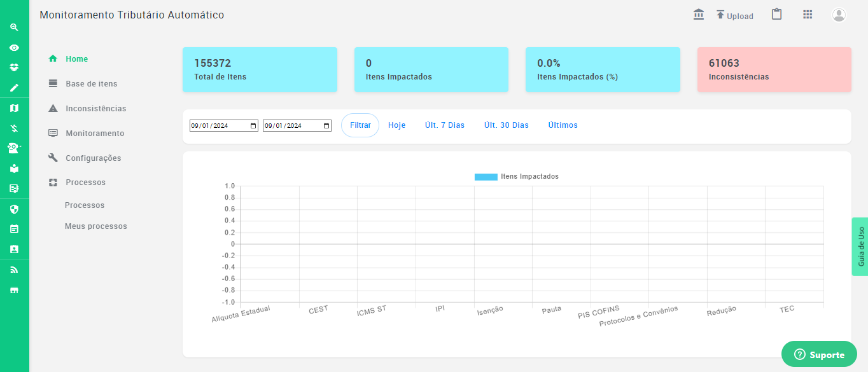Click the Upload button in header
Image resolution: width=868 pixels, height=372 pixels.
[734, 15]
